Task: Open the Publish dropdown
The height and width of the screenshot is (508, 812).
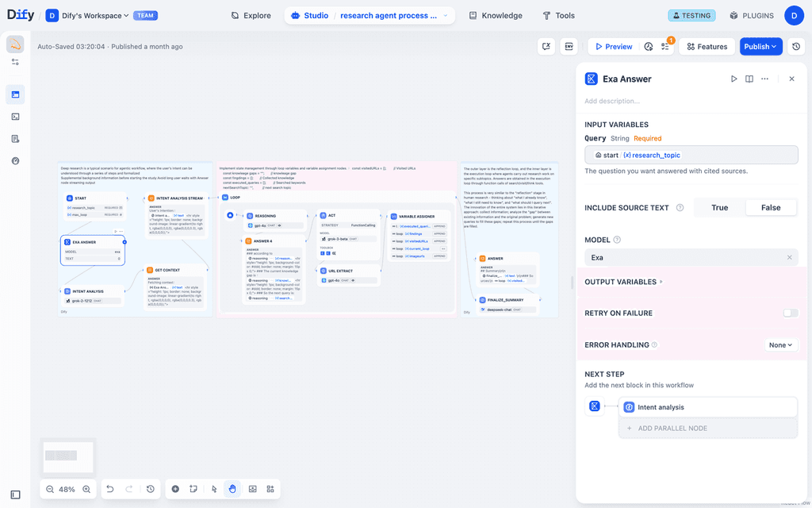Action: tap(760, 46)
